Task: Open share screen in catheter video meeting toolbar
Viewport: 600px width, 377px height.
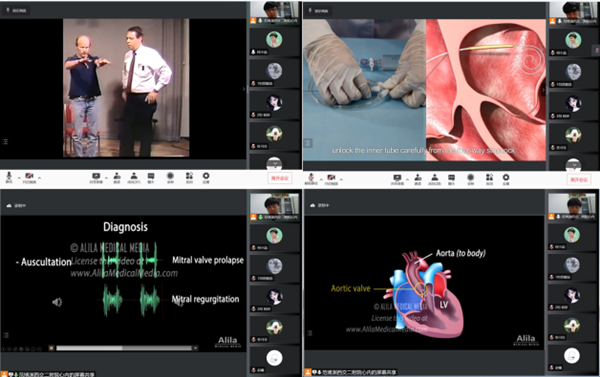Action: point(397,179)
